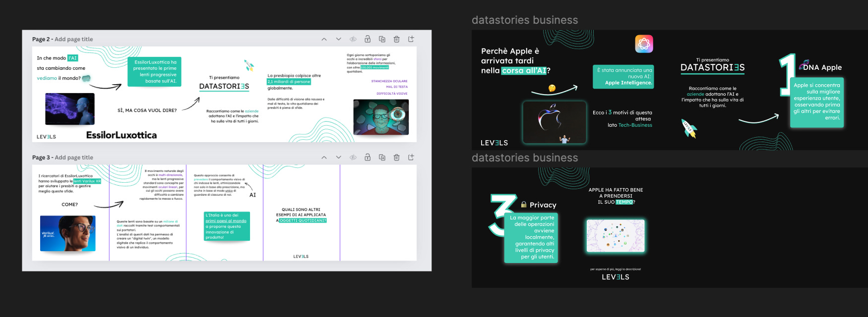The height and width of the screenshot is (317, 868).
Task: Click the Apple logo keynote image
Action: click(555, 122)
